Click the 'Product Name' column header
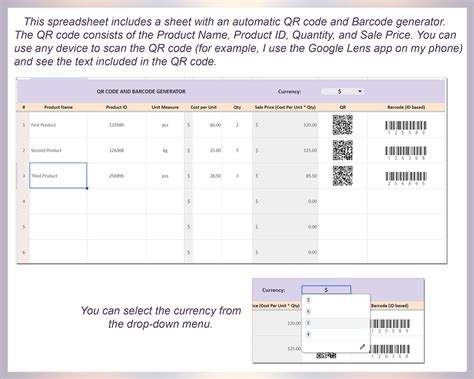Screen dimensions: 474x379 (58, 107)
